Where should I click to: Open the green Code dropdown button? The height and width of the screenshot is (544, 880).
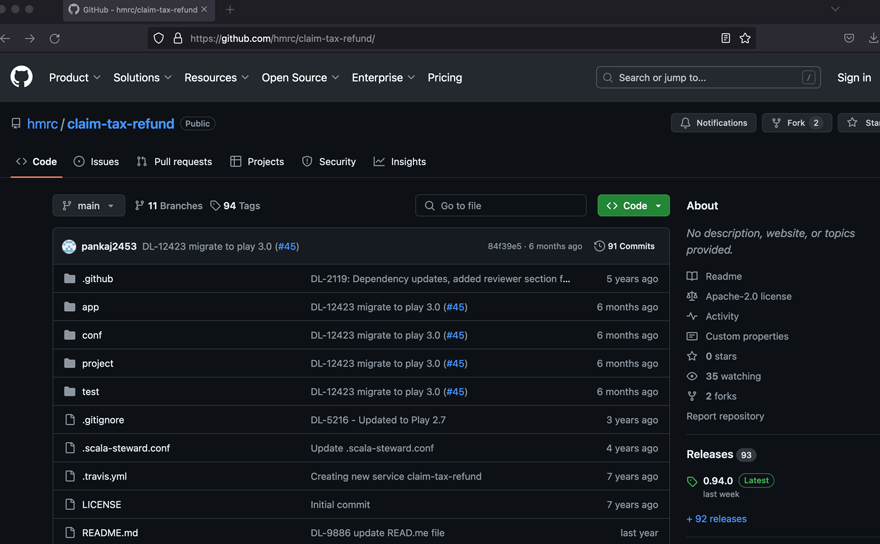click(x=634, y=205)
